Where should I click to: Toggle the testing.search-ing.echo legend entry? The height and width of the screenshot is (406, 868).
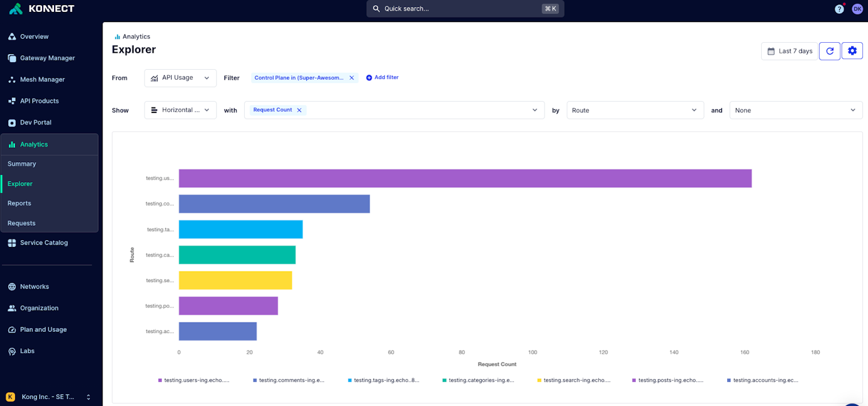coord(572,380)
